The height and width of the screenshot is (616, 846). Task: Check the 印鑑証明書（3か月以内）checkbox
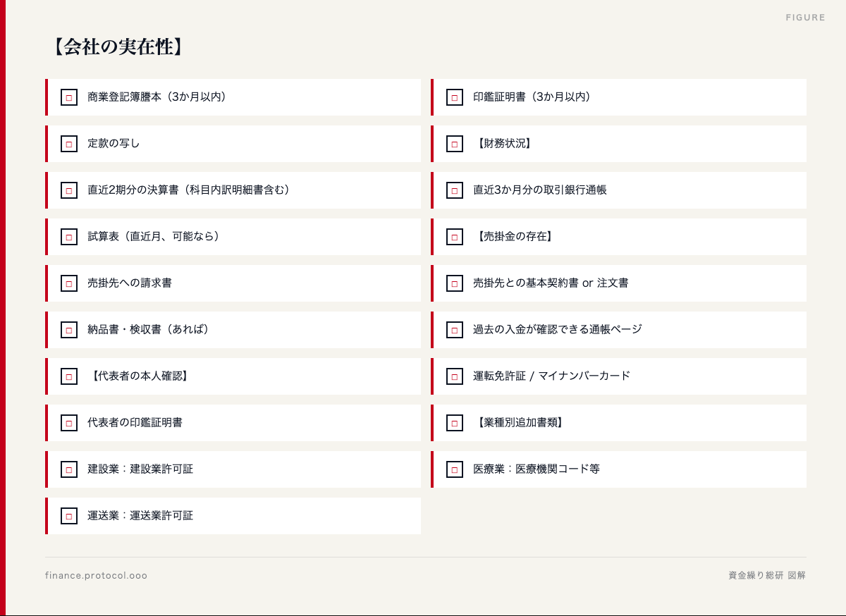coord(454,97)
